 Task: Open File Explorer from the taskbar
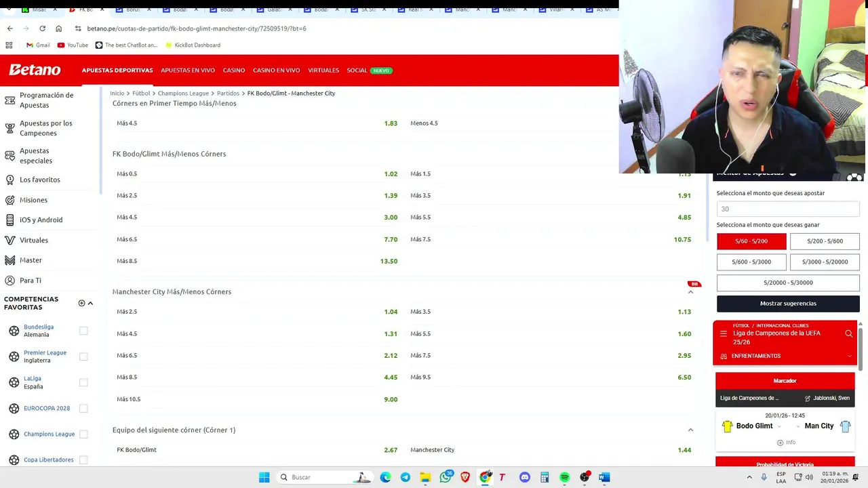click(x=425, y=477)
